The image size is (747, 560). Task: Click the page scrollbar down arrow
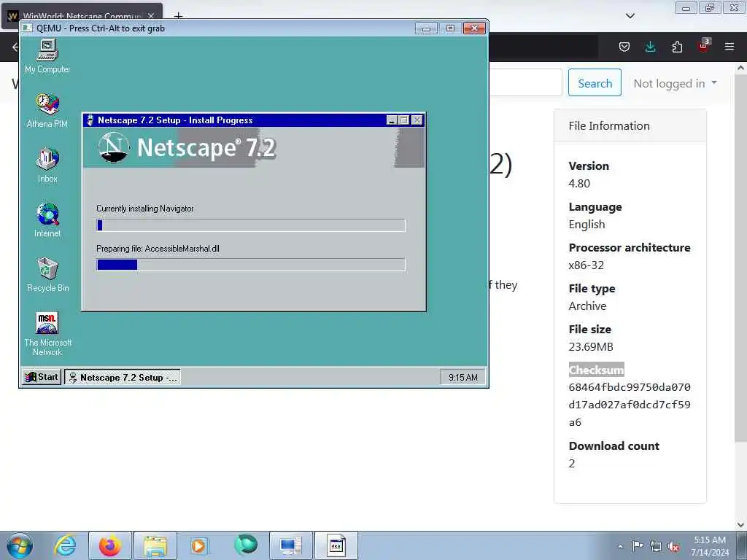coord(740,525)
